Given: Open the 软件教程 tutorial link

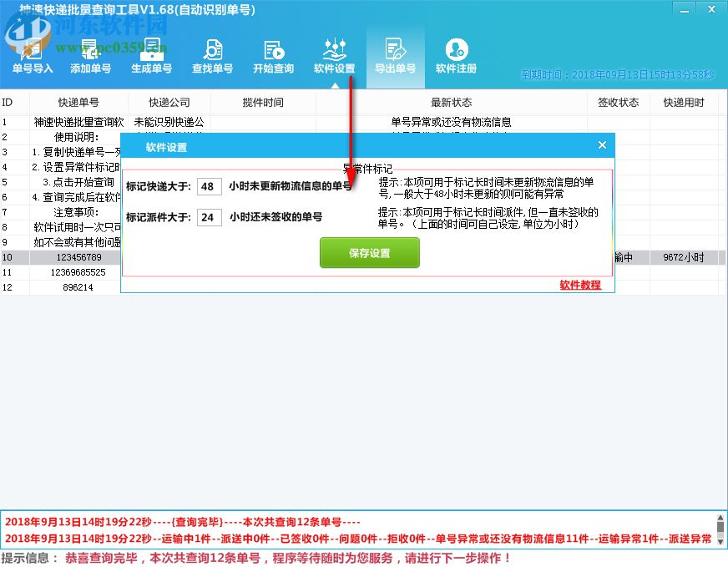Looking at the screenshot, I should [x=583, y=286].
